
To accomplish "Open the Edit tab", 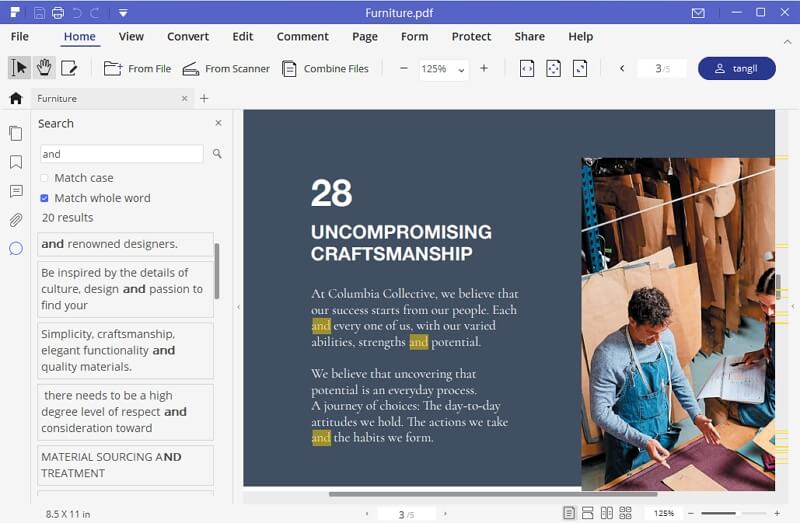I will pos(243,37).
